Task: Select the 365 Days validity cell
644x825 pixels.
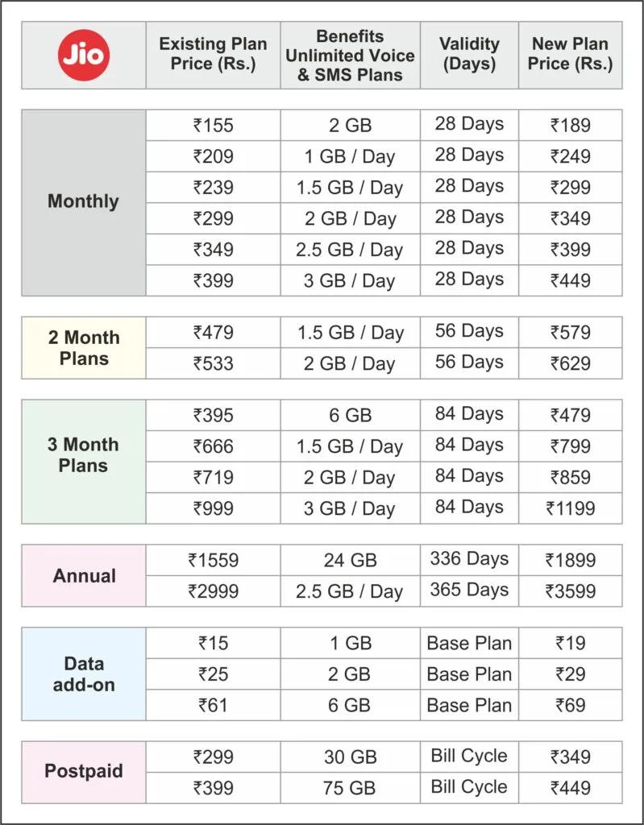Action: (x=469, y=591)
